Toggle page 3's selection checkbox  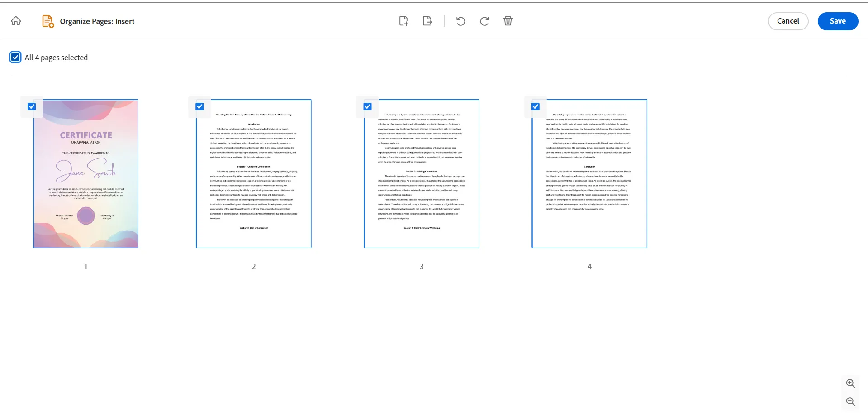[x=367, y=107]
